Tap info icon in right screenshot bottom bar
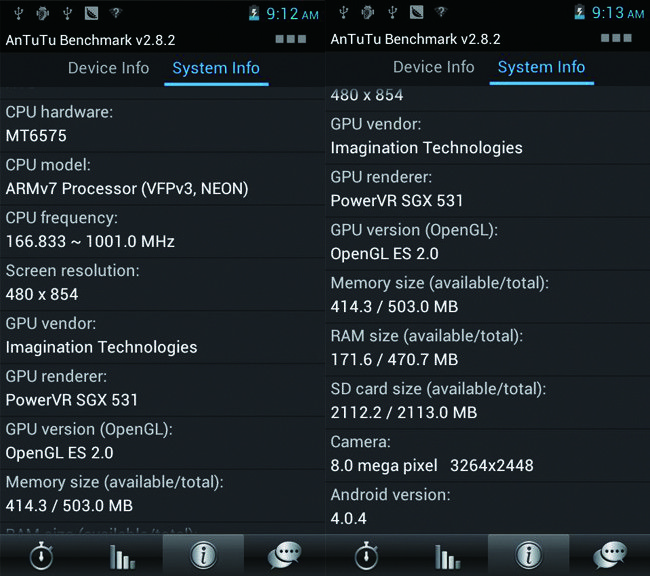This screenshot has height=576, width=650. [529, 555]
